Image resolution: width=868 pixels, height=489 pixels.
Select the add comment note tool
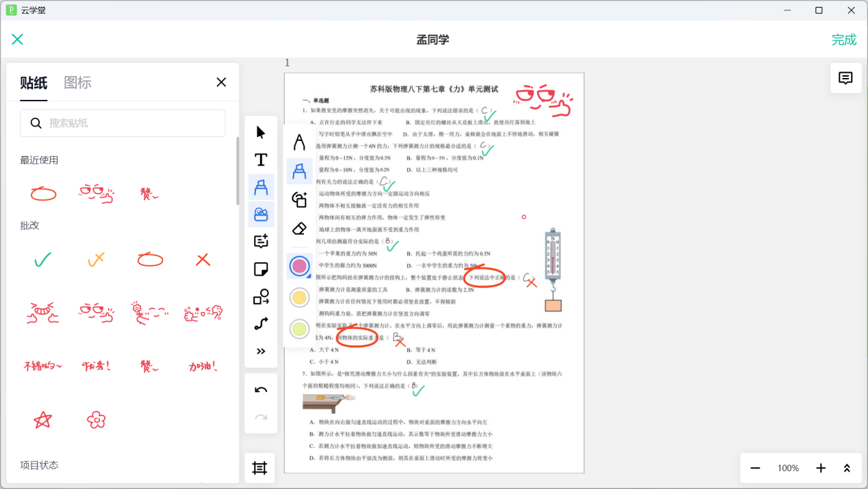[x=261, y=241]
